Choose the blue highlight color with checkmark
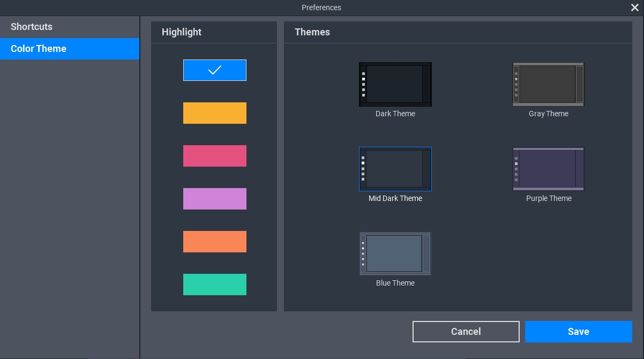 (214, 70)
